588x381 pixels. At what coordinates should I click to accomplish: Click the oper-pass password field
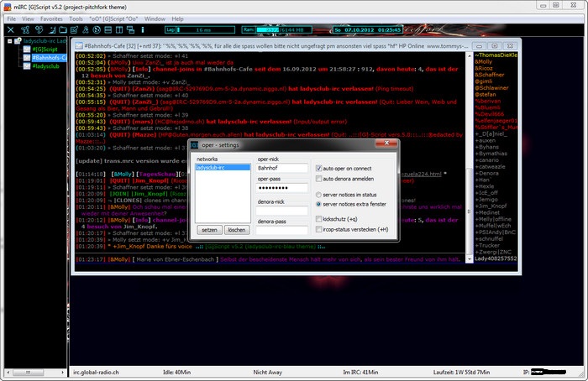tap(281, 188)
